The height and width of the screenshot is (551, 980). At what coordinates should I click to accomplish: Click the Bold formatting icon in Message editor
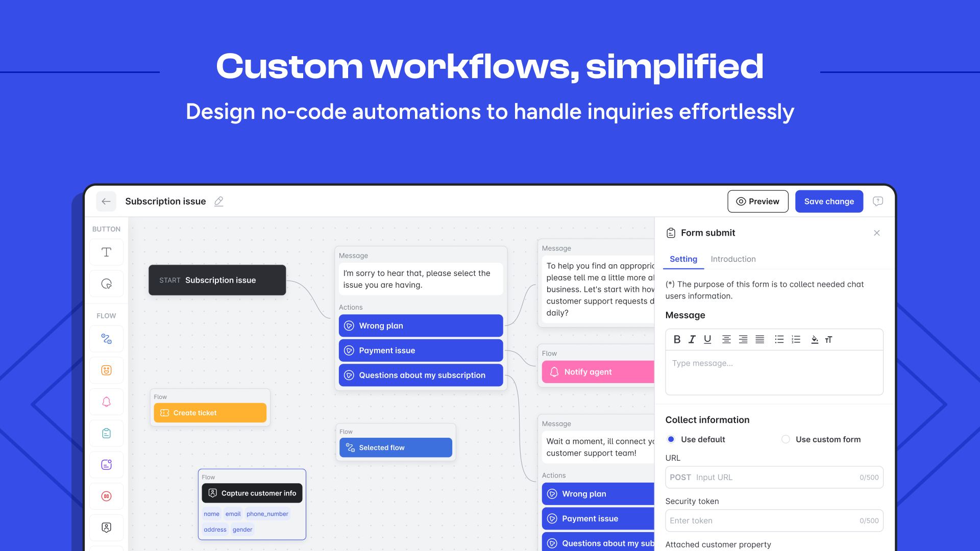(x=676, y=338)
